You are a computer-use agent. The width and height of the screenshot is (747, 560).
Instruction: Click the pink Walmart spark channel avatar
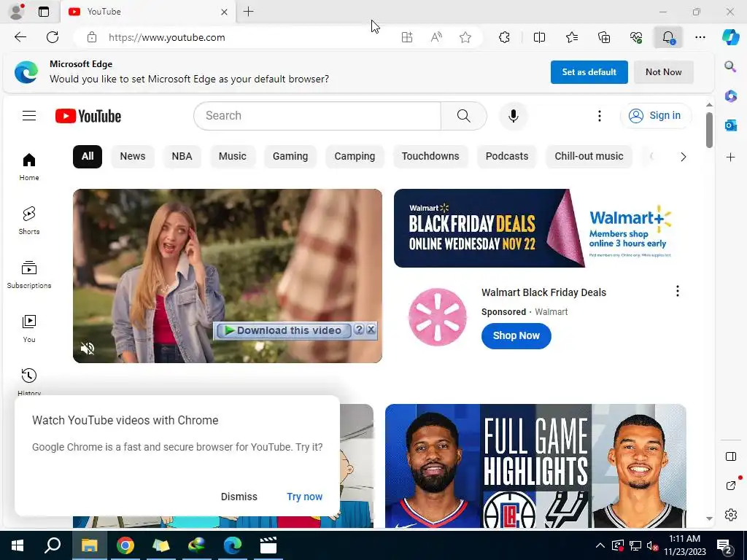click(x=438, y=316)
